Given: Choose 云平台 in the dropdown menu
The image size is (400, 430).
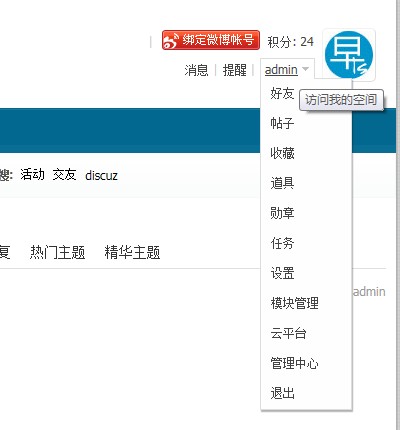Looking at the screenshot, I should pos(288,333).
